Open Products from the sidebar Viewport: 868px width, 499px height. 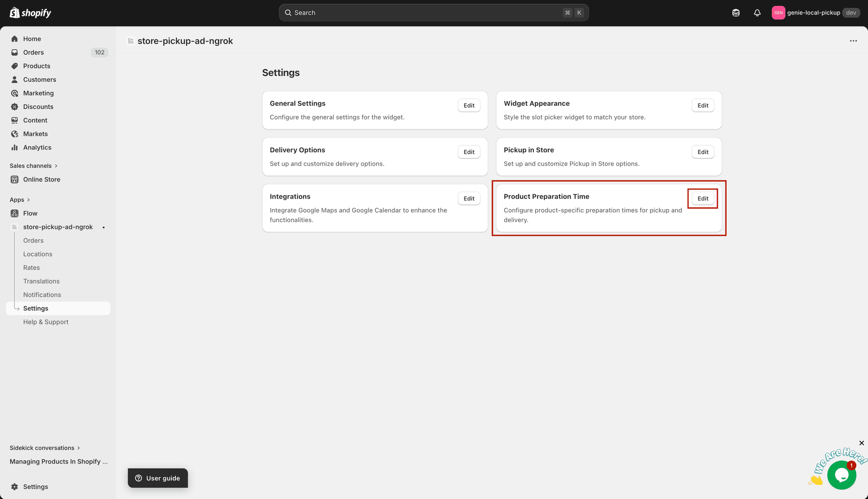pyautogui.click(x=37, y=66)
